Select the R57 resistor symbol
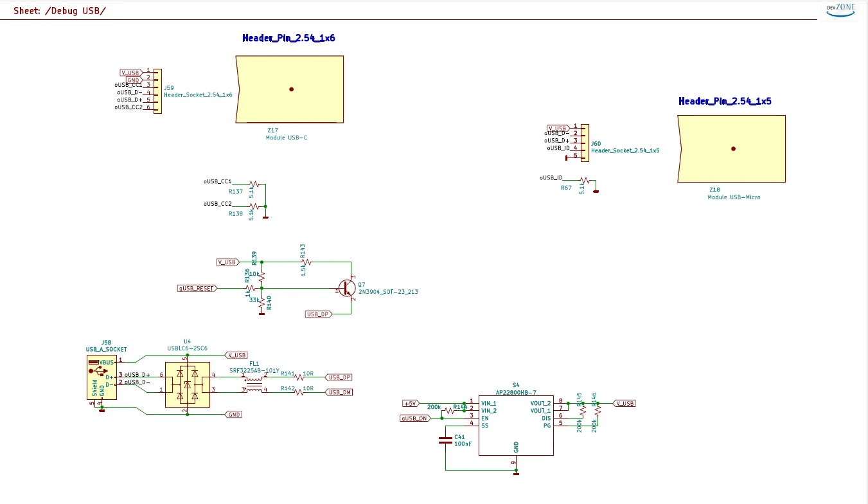This screenshot has width=868, height=504. pyautogui.click(x=584, y=180)
